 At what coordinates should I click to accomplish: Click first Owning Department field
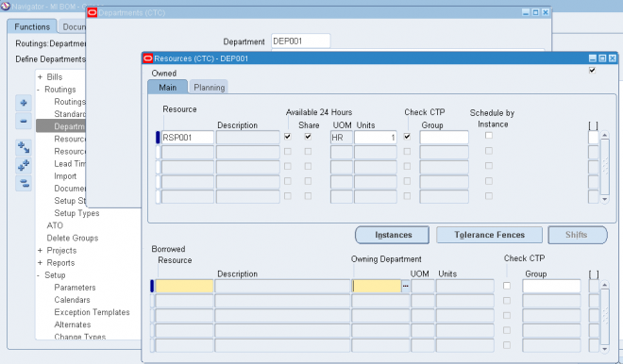[x=377, y=286]
